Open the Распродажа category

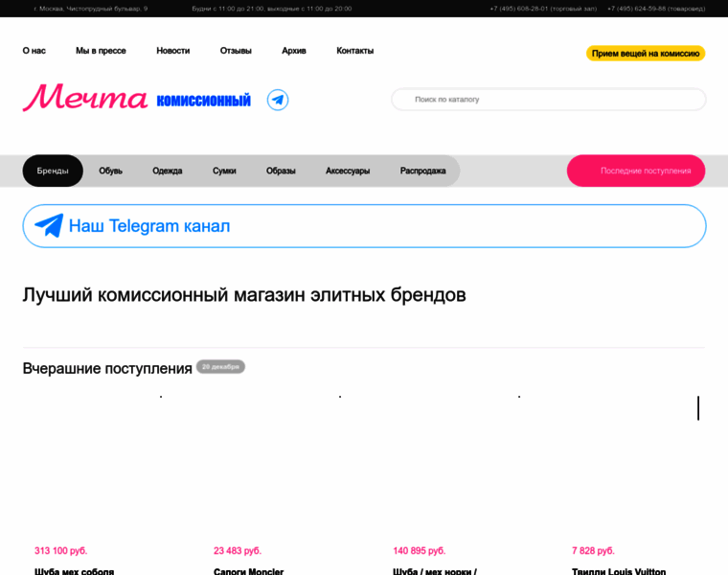[x=422, y=171]
